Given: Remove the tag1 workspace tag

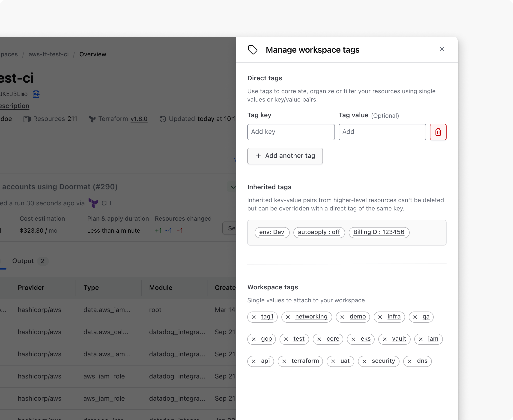Looking at the screenshot, I should click(x=254, y=317).
